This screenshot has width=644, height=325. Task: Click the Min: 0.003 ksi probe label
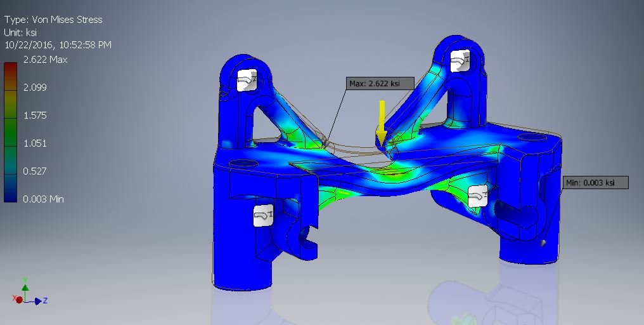point(596,183)
